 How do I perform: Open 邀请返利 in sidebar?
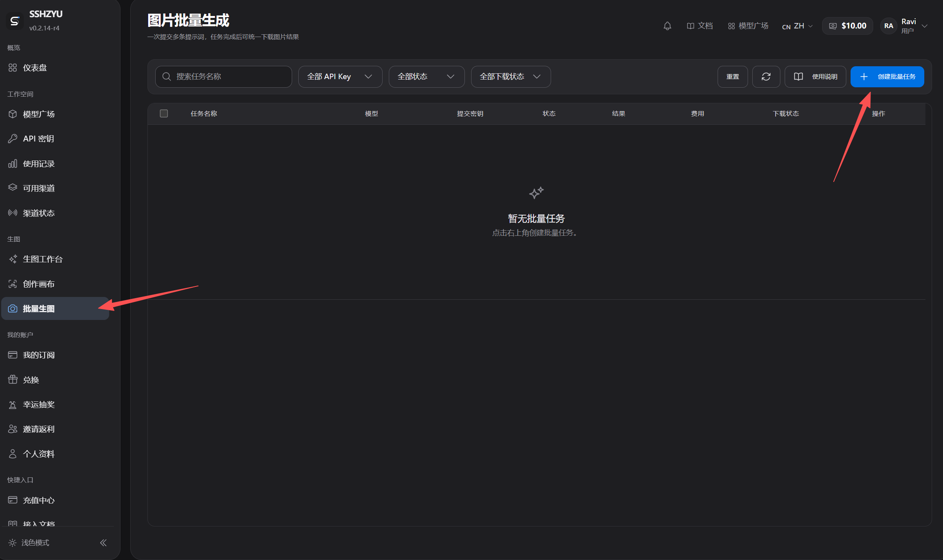(55, 429)
